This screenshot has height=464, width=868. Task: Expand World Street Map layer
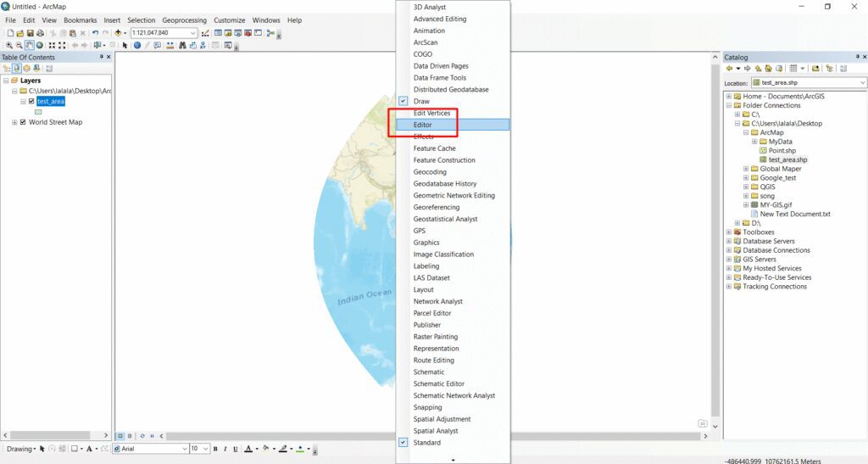point(14,122)
